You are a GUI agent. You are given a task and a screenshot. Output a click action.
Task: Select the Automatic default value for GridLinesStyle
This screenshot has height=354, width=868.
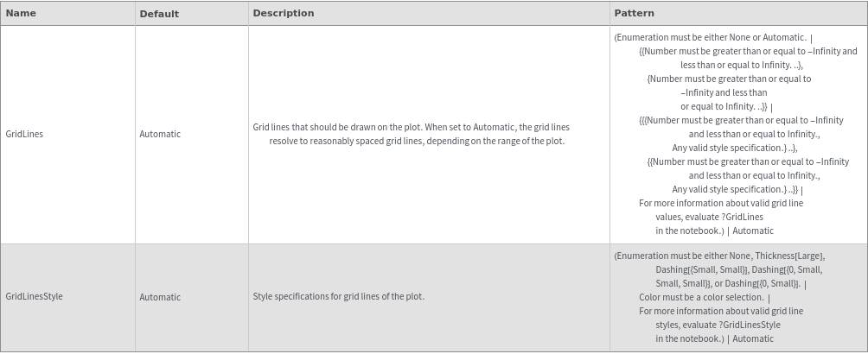(x=160, y=297)
